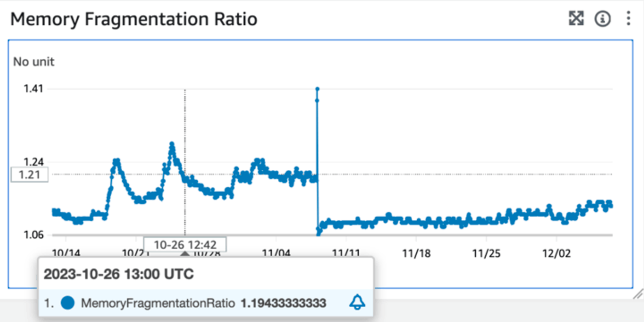Image resolution: width=644 pixels, height=322 pixels.
Task: Click the blue MemoryFragmentationRatio legend dot
Action: click(68, 303)
